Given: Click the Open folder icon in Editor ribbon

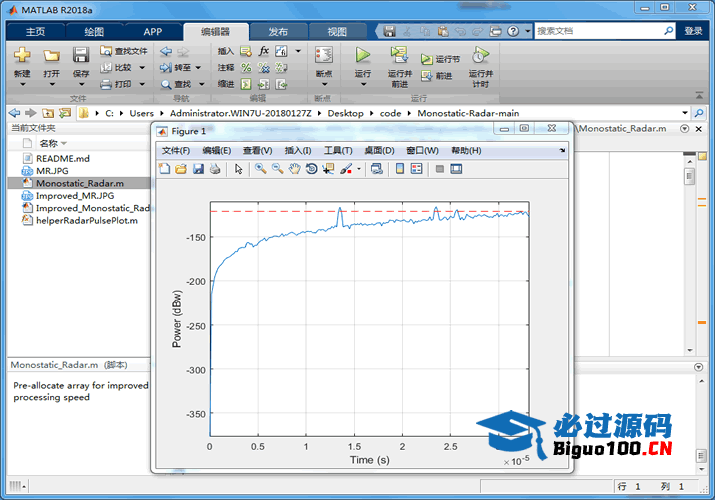Looking at the screenshot, I should pyautogui.click(x=52, y=56).
